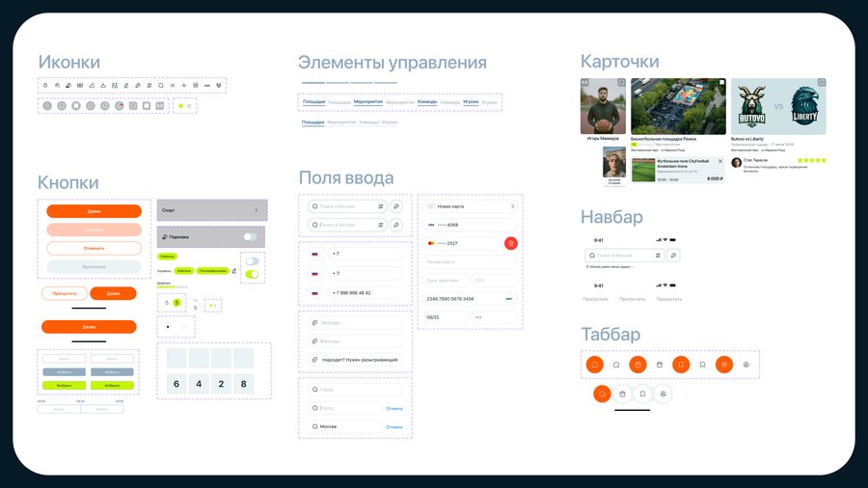
Task: Click the X icon in the Иконки row
Action: 173,86
